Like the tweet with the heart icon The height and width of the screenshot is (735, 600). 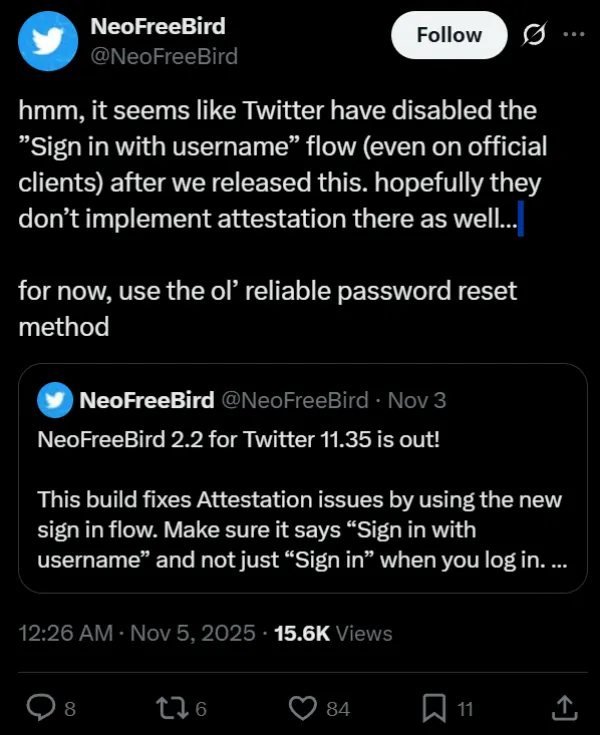point(303,708)
